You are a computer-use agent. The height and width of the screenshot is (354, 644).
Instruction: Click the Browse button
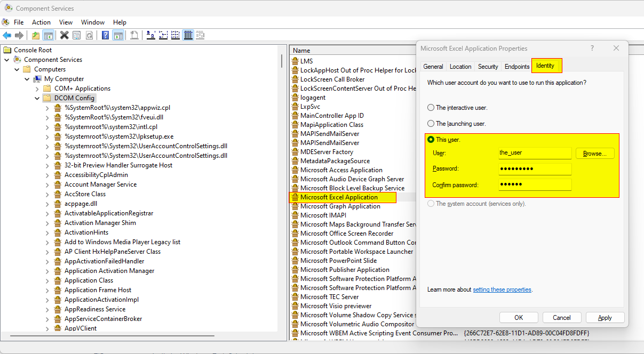(595, 154)
